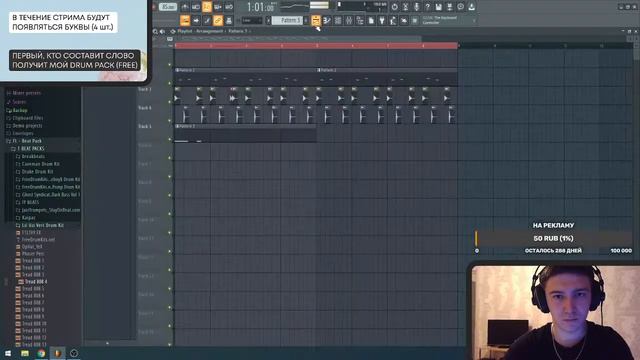Image resolution: width=640 pixels, height=360 pixels.
Task: Toggle the orange typing keyboard to piano icon
Action: coord(185,20)
